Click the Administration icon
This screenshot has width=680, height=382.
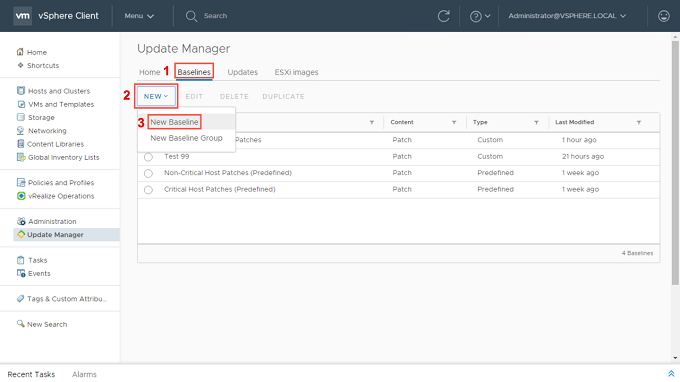click(21, 221)
